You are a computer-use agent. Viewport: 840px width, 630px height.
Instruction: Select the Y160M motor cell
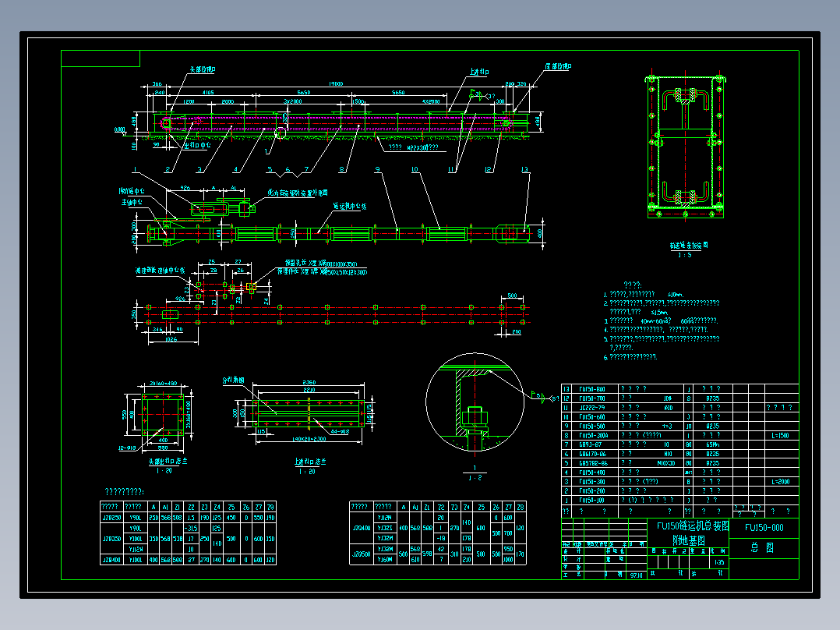384,560
